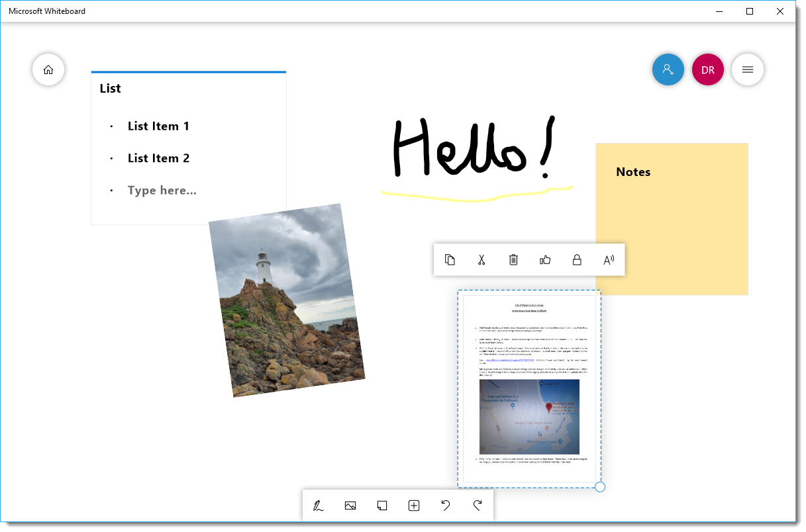Screen dimensions: 806x532
Task: Click the alt text icon
Action: [x=609, y=260]
